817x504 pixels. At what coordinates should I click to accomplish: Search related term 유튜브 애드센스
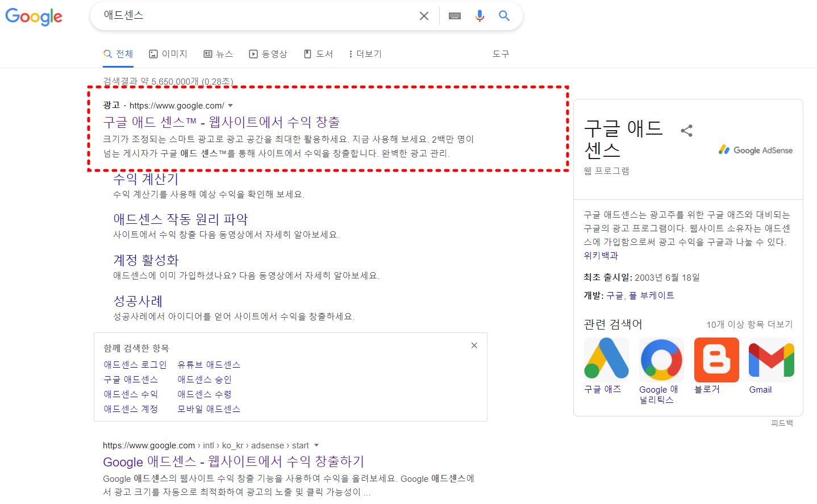click(209, 365)
